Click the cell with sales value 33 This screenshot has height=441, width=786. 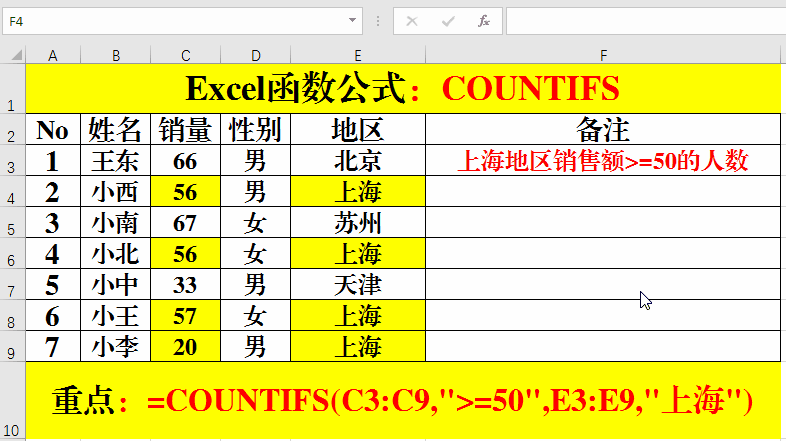coord(185,285)
